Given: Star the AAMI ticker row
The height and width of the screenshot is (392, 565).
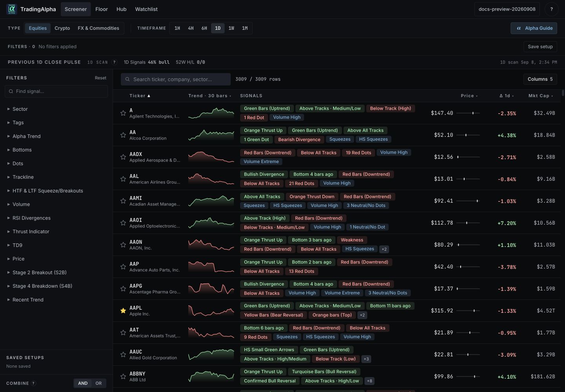Looking at the screenshot, I should pyautogui.click(x=123, y=201).
